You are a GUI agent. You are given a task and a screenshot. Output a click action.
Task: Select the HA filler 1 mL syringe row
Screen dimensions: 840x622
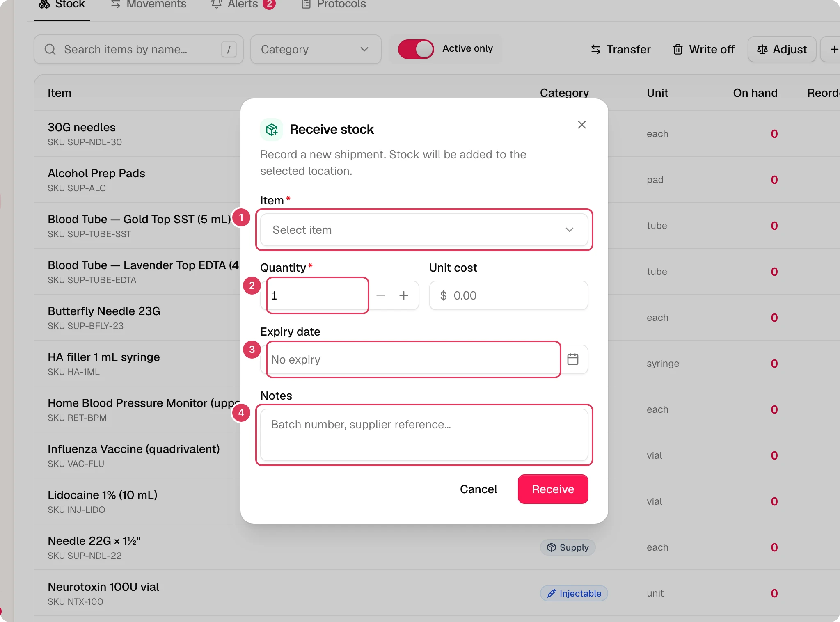tap(137, 364)
